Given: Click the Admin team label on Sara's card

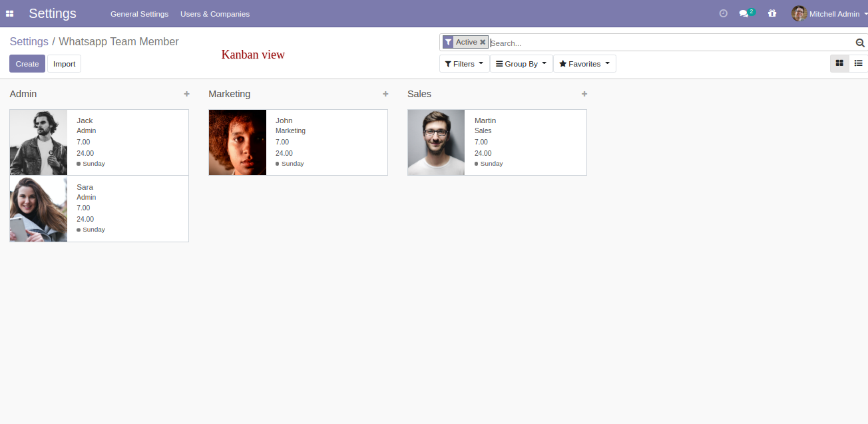Looking at the screenshot, I should [x=87, y=198].
